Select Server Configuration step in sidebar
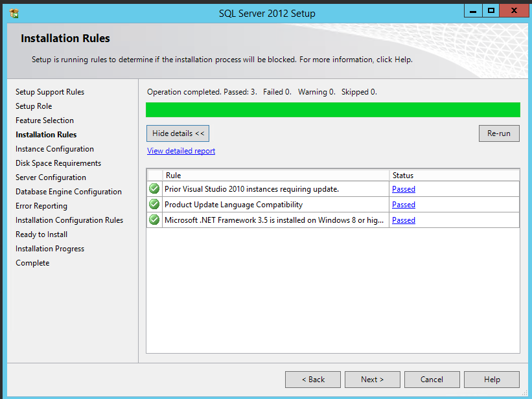Screen dimensions: 532x399 click(x=51, y=177)
